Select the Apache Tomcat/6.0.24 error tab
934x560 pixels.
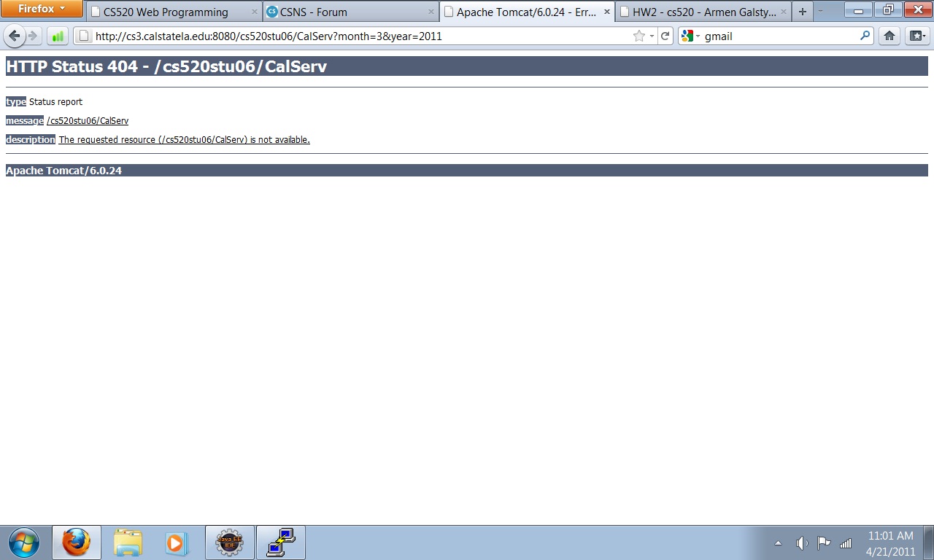click(x=526, y=12)
